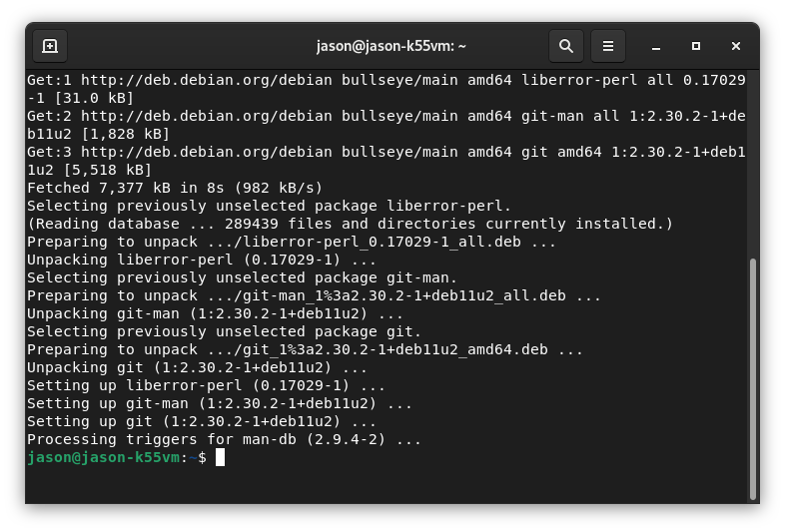Screen dimensions: 785x532
Task: Open terminal search
Action: point(565,46)
